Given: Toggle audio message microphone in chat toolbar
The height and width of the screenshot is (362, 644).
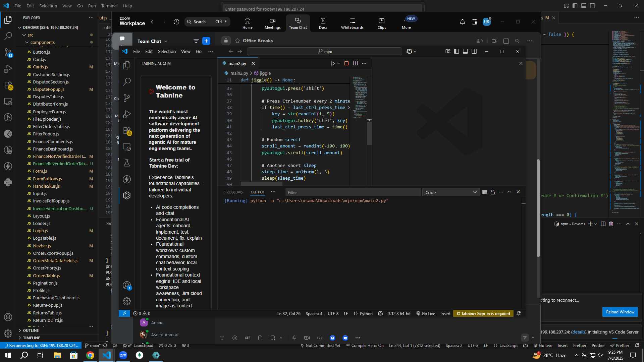Looking at the screenshot, I should pyautogui.click(x=294, y=338).
